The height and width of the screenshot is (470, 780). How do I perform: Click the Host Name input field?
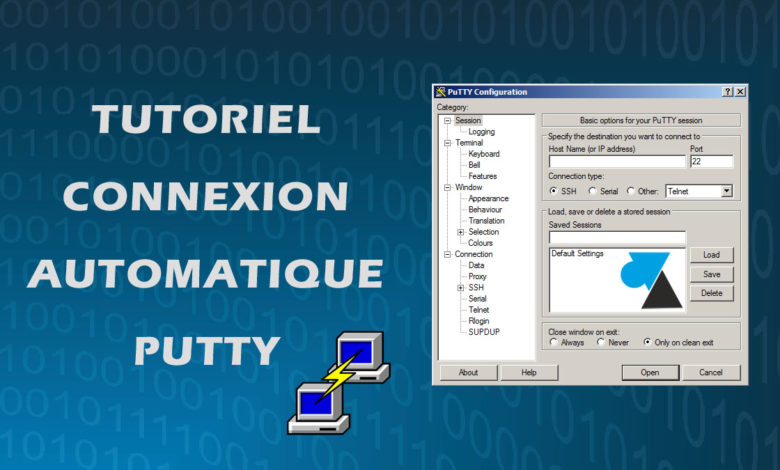617,162
